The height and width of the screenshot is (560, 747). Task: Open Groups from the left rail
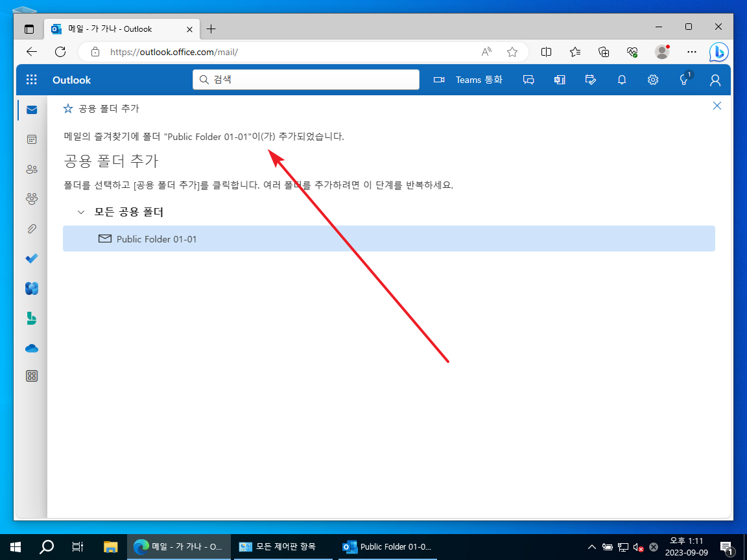click(x=32, y=199)
